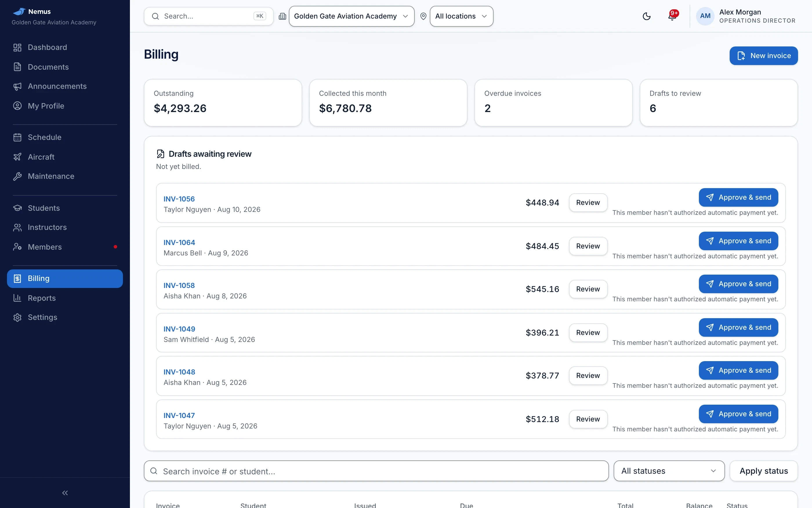812x508 pixels.
Task: Approve & send INV-1064
Action: click(x=738, y=241)
